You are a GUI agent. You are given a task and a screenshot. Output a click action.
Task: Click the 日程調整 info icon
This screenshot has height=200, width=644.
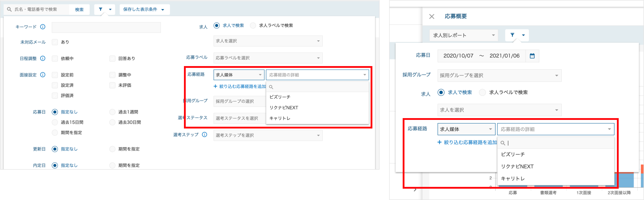pyautogui.click(x=43, y=58)
